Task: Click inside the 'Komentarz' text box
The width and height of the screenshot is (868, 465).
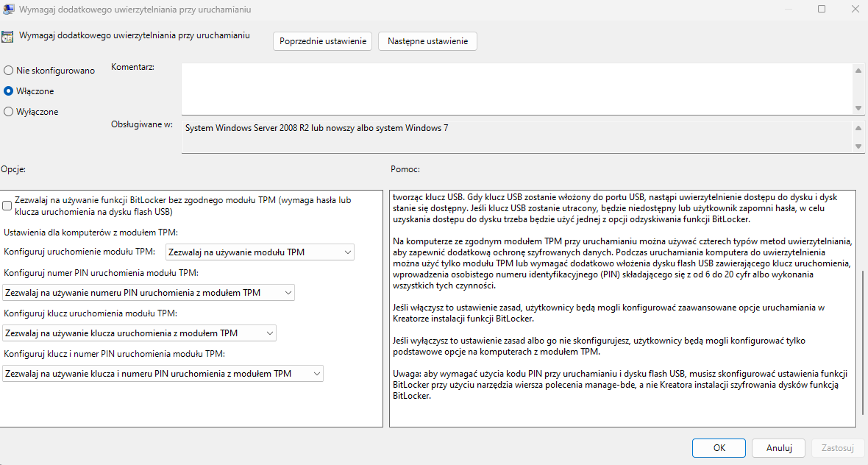Action: coord(517,88)
